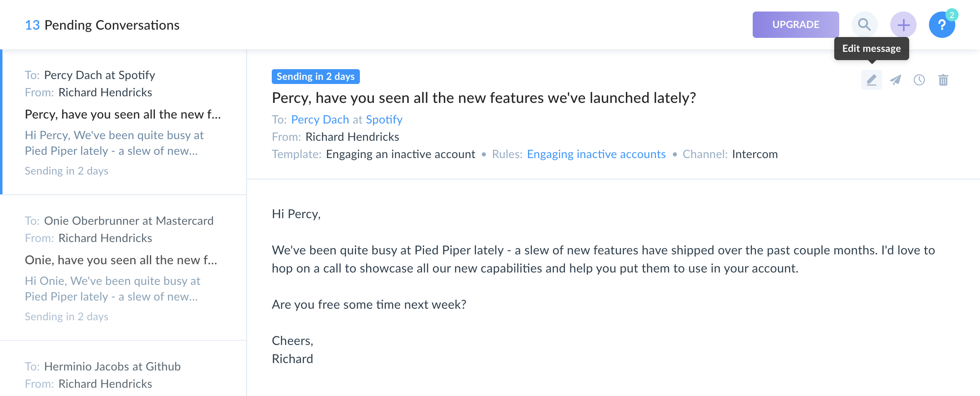Click the help notification badge showing 2
Image resolution: width=980 pixels, height=396 pixels.
[952, 15]
